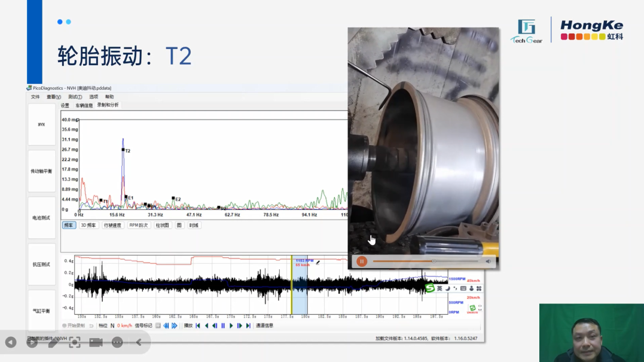Play the NVH recording forward
644x362 pixels.
click(x=231, y=326)
